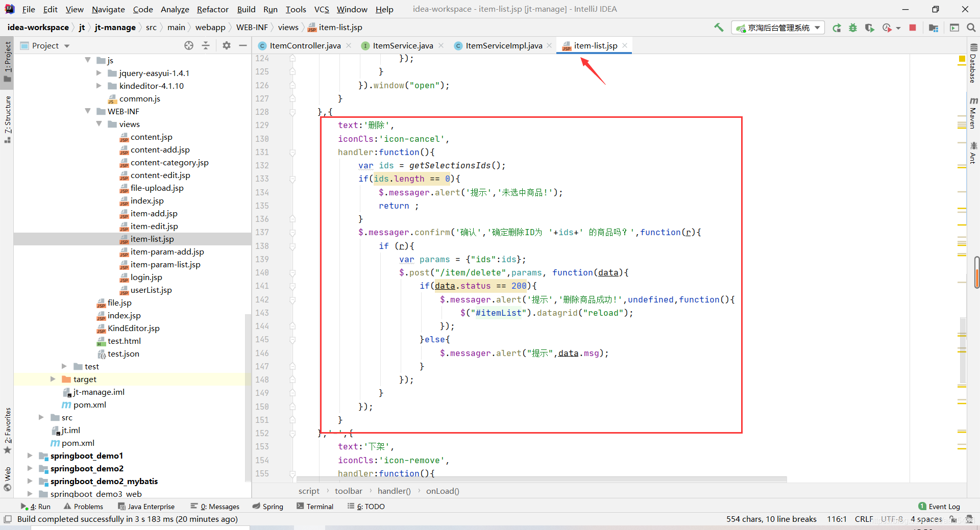Image resolution: width=980 pixels, height=530 pixels.
Task: Expand the target folder
Action: pos(53,379)
